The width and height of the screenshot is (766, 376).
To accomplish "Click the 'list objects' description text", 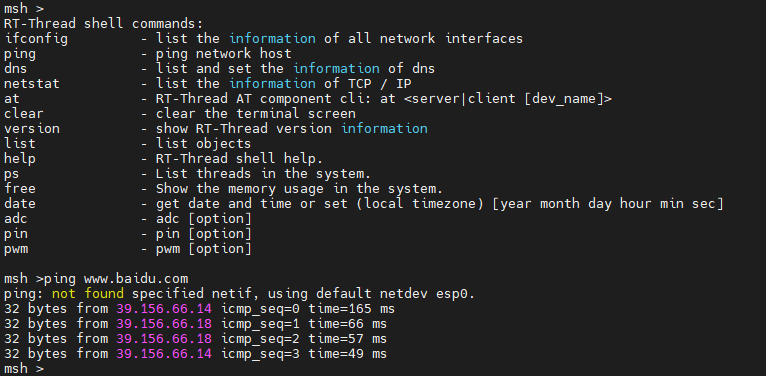I will coord(203,144).
